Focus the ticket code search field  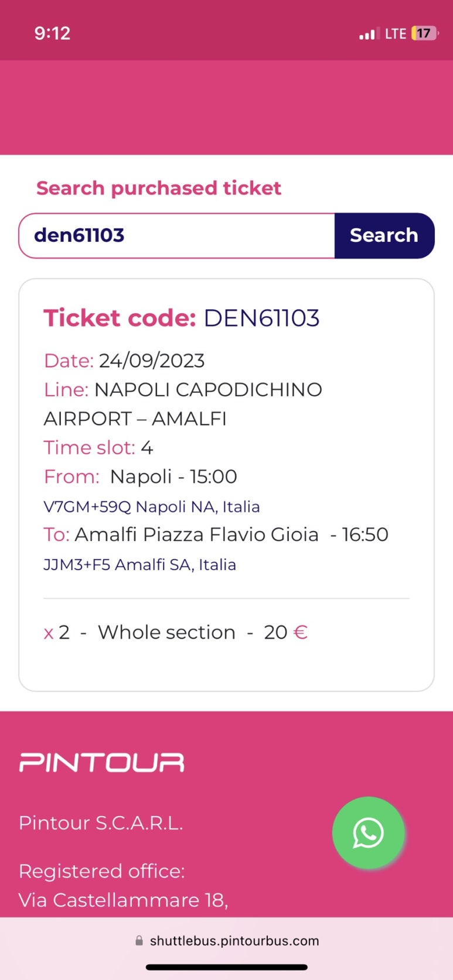pyautogui.click(x=176, y=235)
